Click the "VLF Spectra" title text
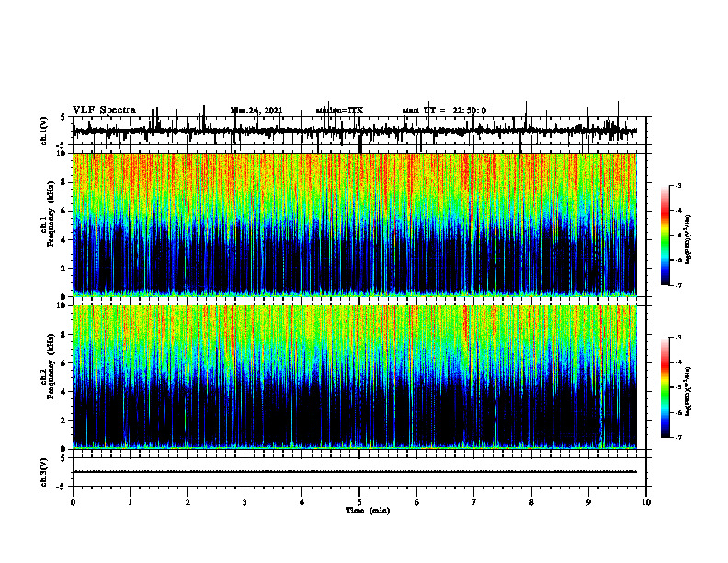The image size is (728, 563). [x=104, y=110]
